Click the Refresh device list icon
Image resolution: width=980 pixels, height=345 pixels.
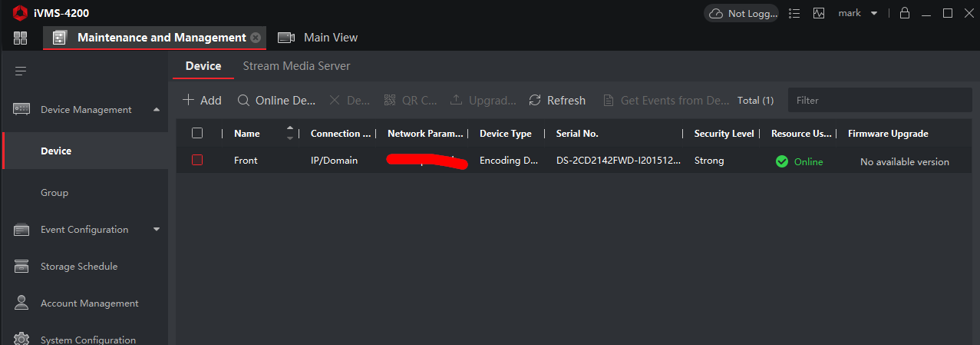coord(536,101)
